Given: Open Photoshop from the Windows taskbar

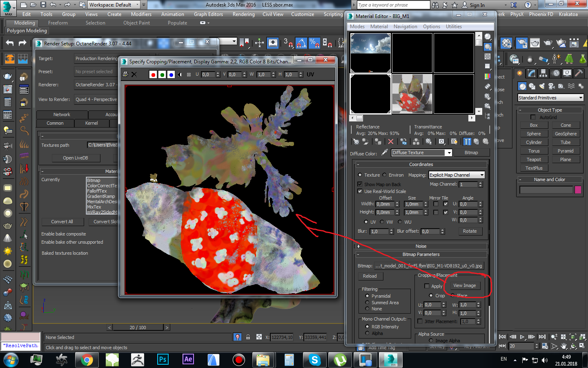Looking at the screenshot, I should click(x=163, y=359).
